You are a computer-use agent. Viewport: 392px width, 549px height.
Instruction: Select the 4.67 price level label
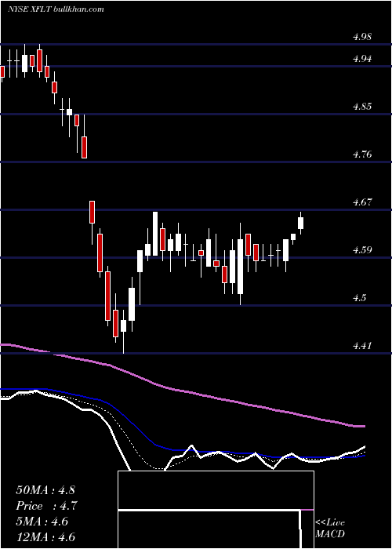click(x=362, y=202)
